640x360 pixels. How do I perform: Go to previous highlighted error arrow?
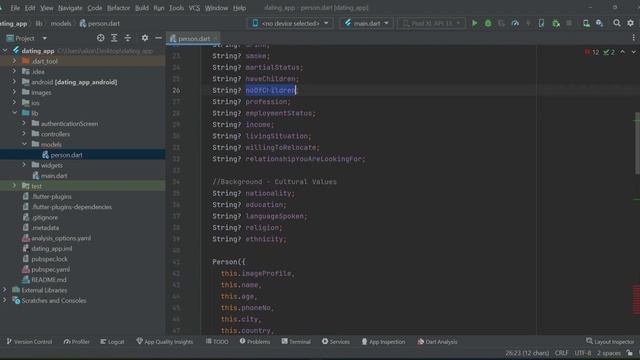622,52
